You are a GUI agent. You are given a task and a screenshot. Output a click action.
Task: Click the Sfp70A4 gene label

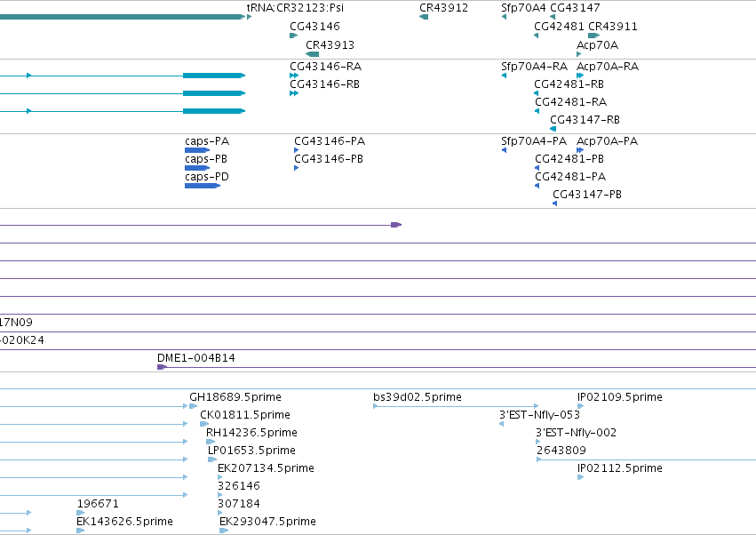click(x=523, y=8)
